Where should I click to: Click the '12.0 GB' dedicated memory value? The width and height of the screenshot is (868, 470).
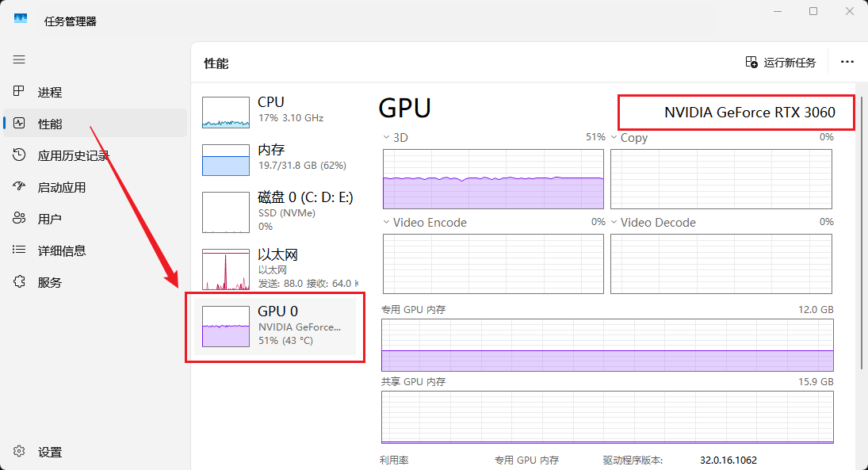[x=816, y=309]
